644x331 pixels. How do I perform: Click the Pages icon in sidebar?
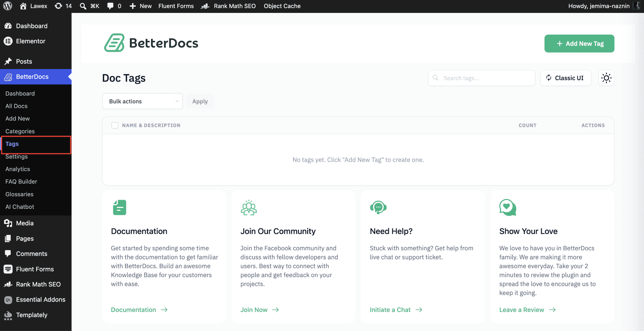[8, 238]
